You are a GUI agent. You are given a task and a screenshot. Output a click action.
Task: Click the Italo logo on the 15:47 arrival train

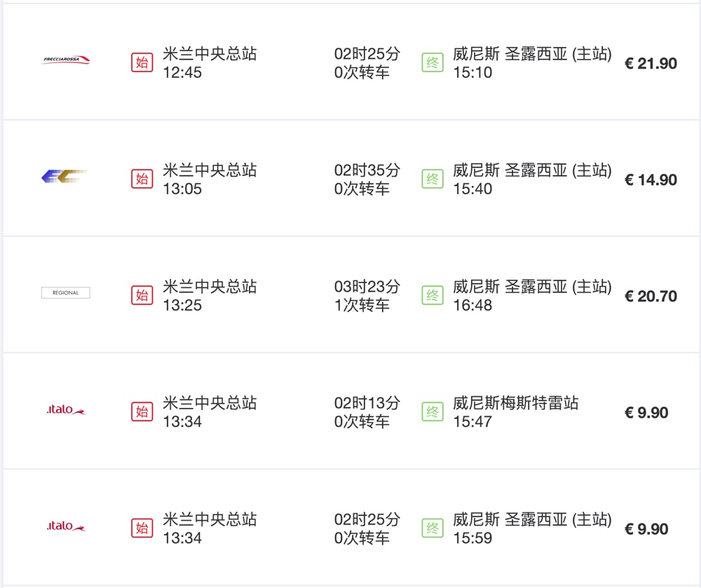[66, 410]
